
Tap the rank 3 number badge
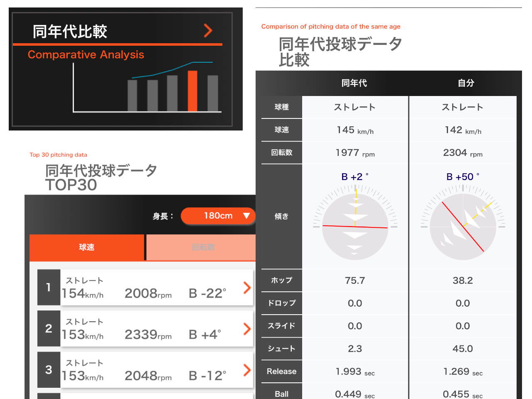pos(49,370)
